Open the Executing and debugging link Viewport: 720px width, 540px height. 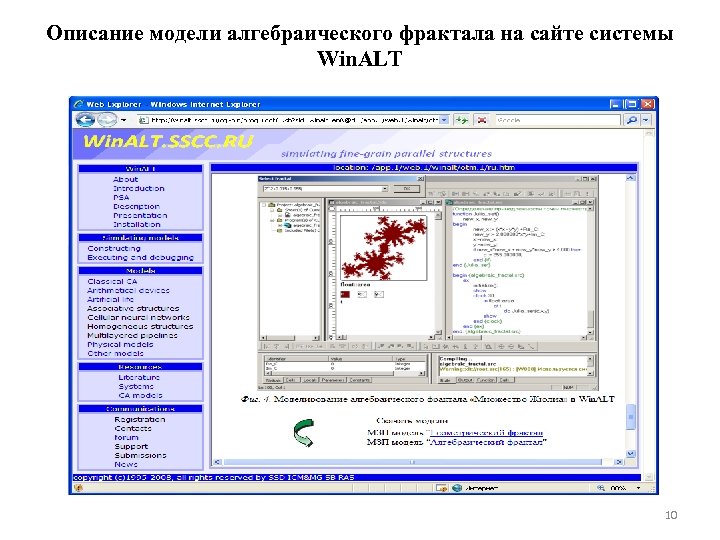141,258
